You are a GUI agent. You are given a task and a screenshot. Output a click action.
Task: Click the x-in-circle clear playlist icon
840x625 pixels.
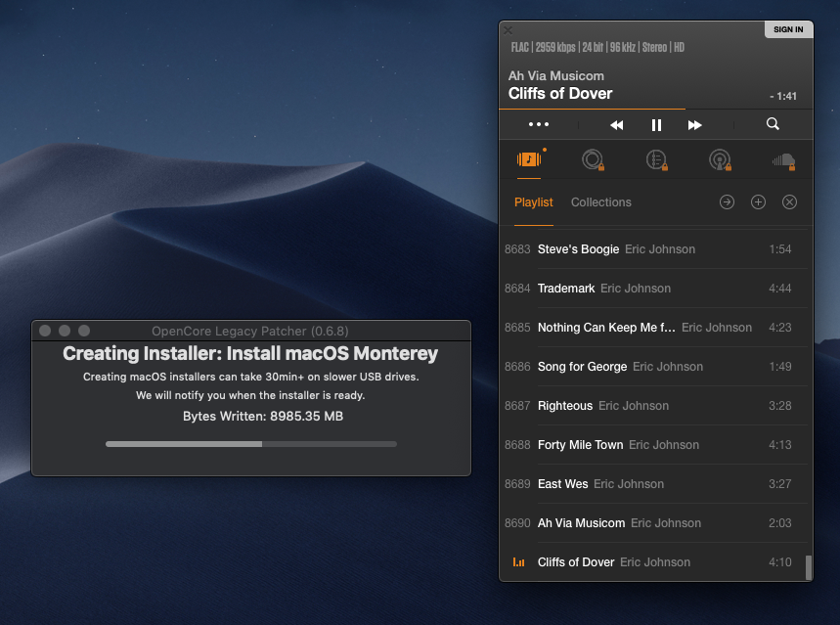[790, 202]
